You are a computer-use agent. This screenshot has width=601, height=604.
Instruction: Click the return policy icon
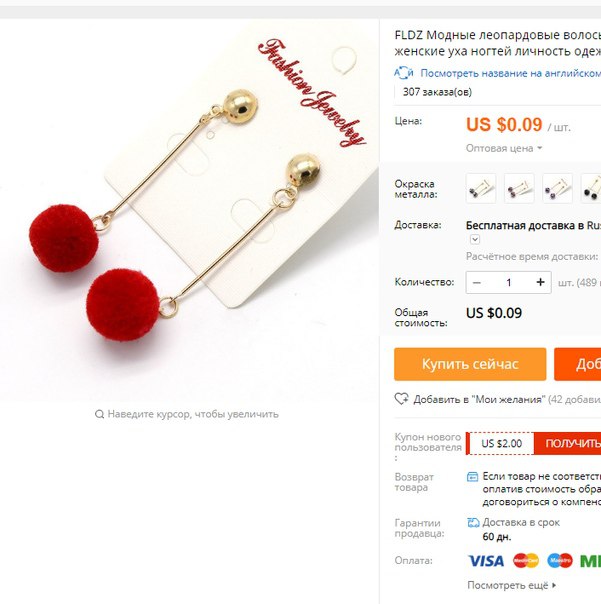472,477
